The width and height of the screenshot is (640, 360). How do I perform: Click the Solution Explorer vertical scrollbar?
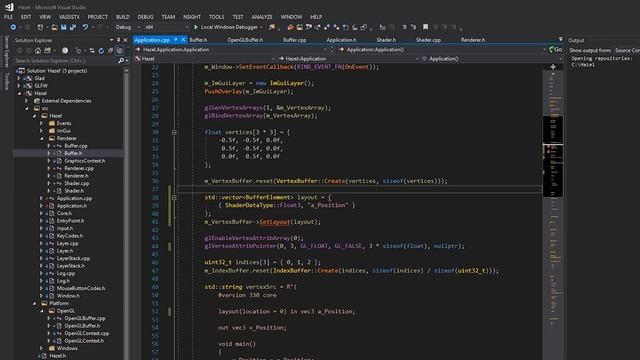point(126,214)
